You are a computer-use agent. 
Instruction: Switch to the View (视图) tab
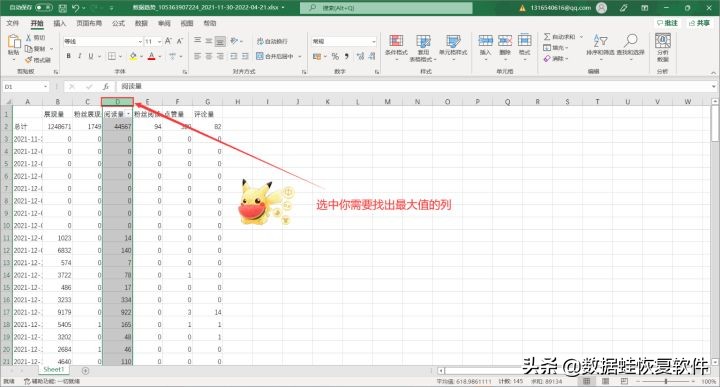click(x=187, y=23)
